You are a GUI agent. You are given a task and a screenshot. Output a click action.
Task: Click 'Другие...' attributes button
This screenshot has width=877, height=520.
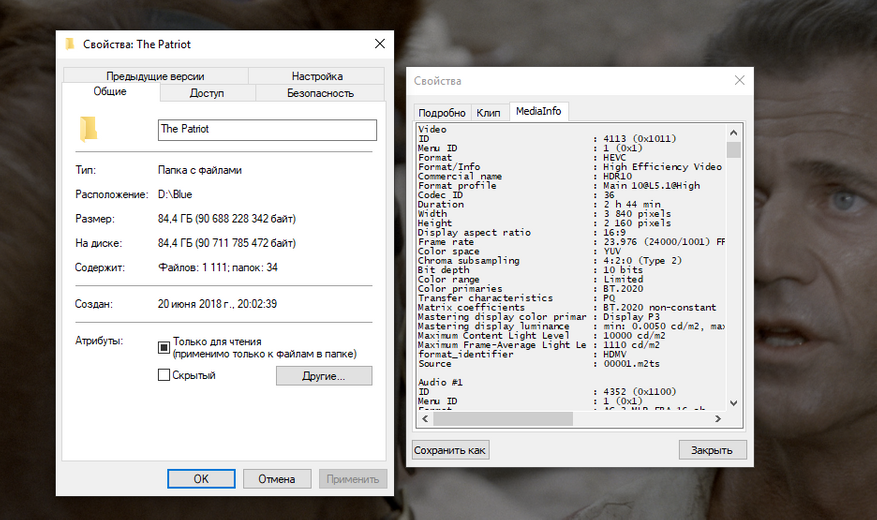tap(324, 376)
